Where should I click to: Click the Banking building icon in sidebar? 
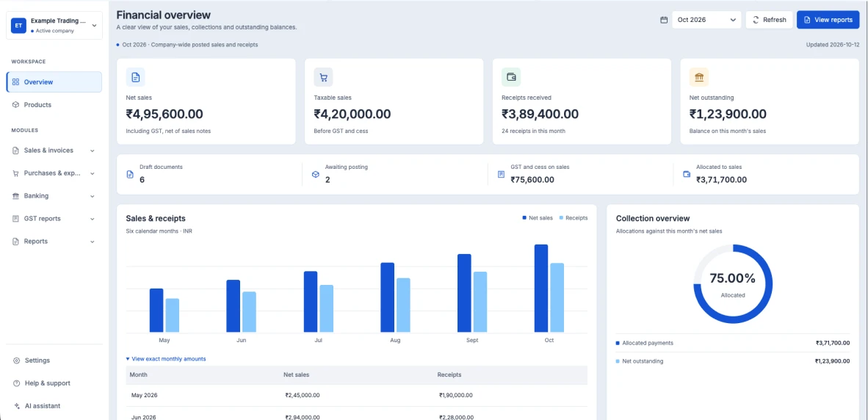(15, 196)
